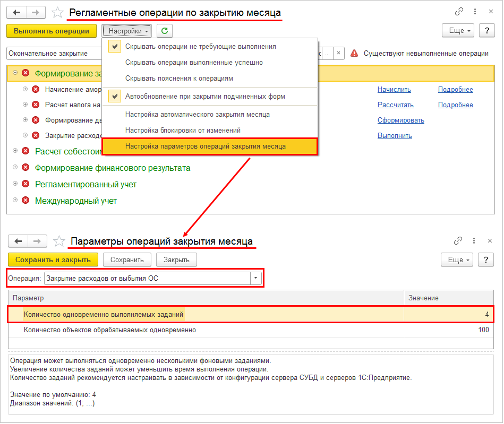Expand Расчет себестоимости group
Image resolution: width=504 pixels, height=424 pixels.
pyautogui.click(x=15, y=151)
